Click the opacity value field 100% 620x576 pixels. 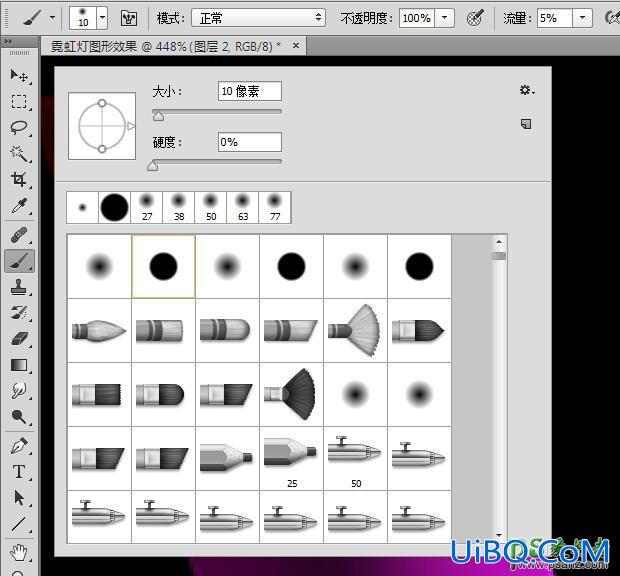[x=417, y=18]
